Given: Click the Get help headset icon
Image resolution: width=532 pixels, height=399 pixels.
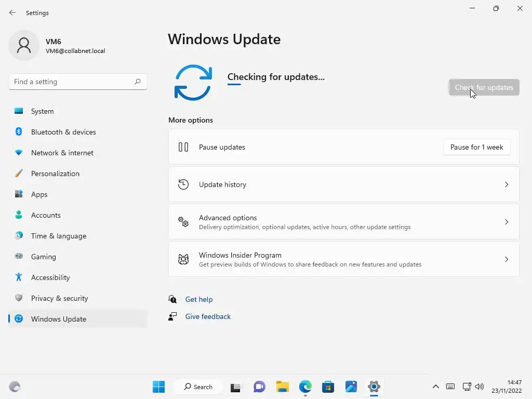Looking at the screenshot, I should point(172,299).
